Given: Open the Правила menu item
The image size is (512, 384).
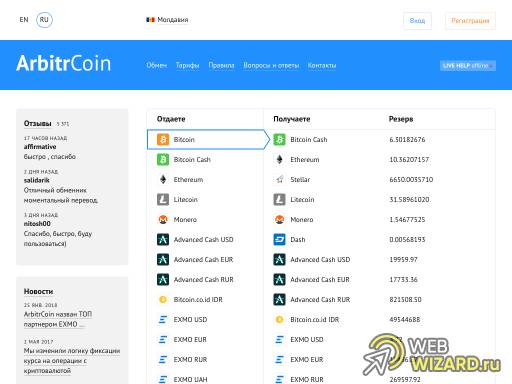Looking at the screenshot, I should [221, 65].
